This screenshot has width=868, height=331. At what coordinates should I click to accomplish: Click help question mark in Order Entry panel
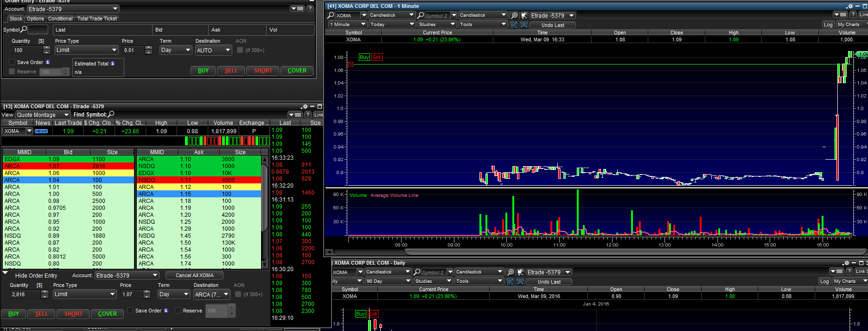click(310, 8)
